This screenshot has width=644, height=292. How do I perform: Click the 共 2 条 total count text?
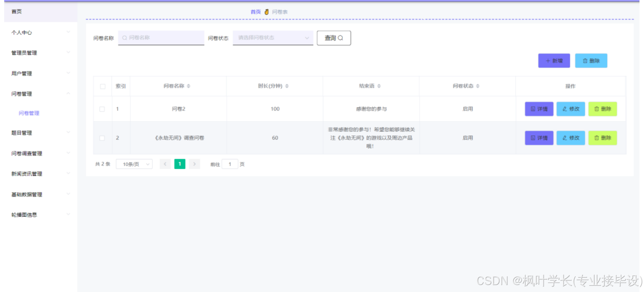103,164
